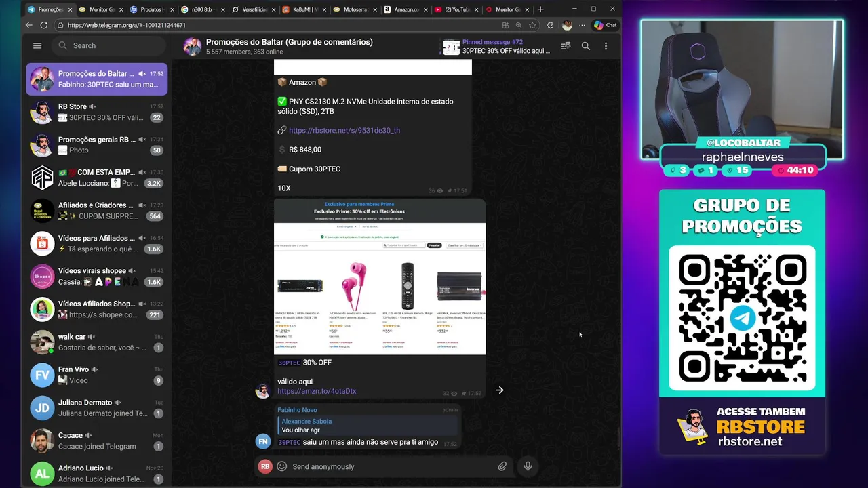
Task: Reload the browser page
Action: (x=44, y=25)
